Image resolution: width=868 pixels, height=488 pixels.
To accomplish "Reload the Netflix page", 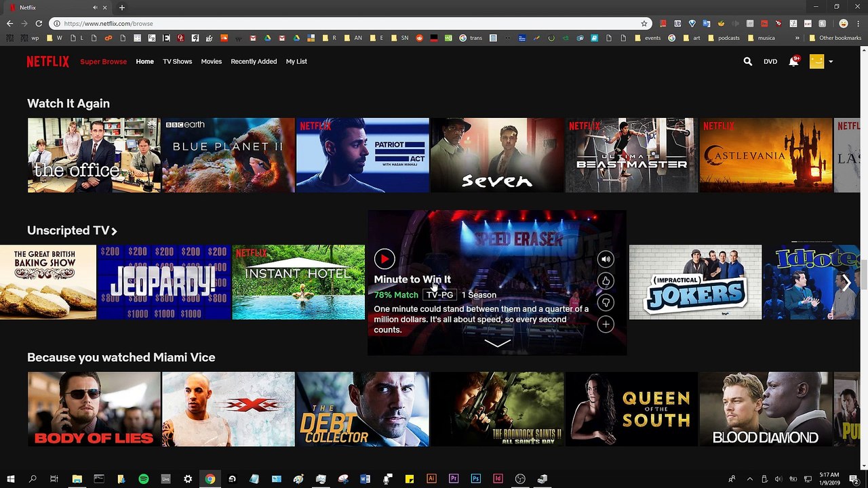I will point(39,23).
